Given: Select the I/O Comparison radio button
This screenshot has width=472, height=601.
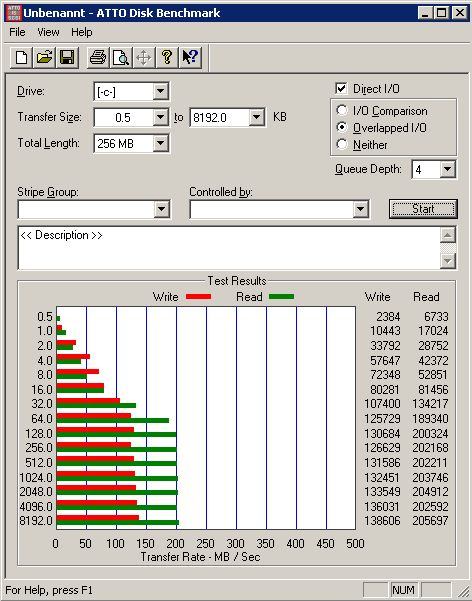Looking at the screenshot, I should 342,110.
